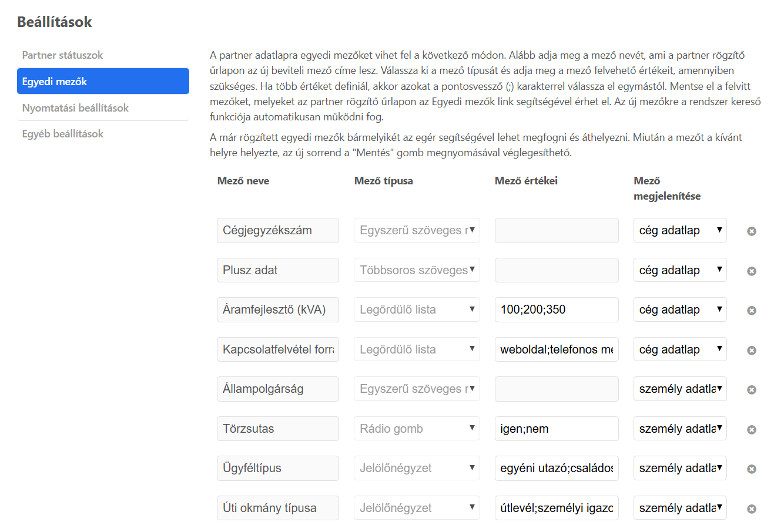Viewport: 774px width, 532px height.
Task: Switch to Nyomtatási beállítások tab
Action: pos(75,108)
